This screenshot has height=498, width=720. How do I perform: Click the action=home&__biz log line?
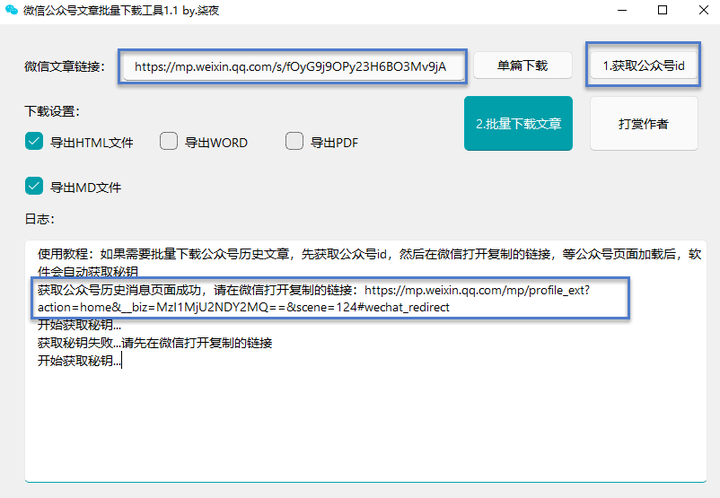[x=243, y=307]
